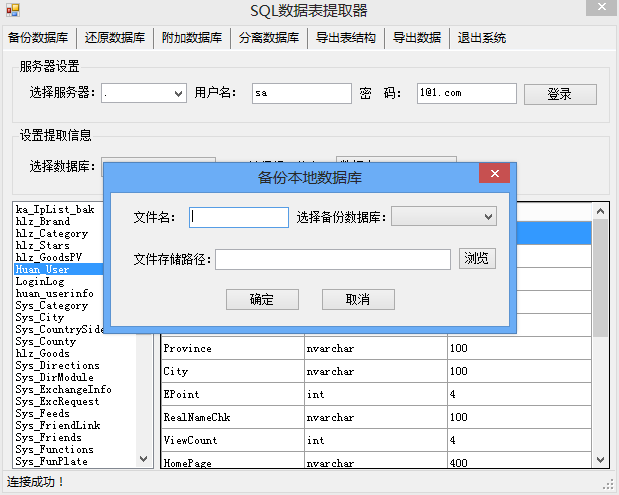Select hlz_Brand in the table list
The width and height of the screenshot is (619, 495).
(x=43, y=221)
